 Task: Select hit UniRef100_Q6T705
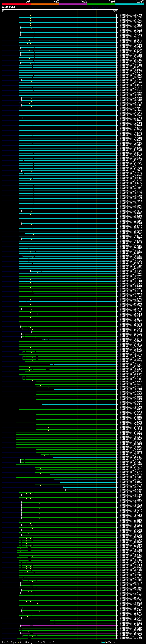tap(131, 22)
